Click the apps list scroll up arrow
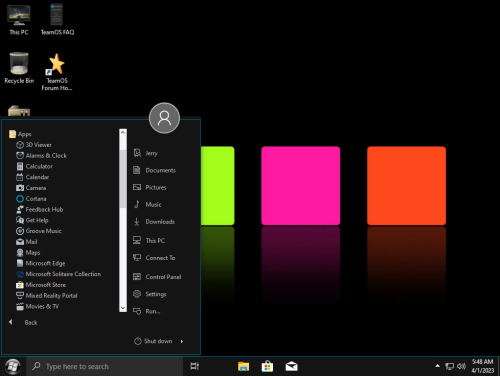 click(123, 132)
